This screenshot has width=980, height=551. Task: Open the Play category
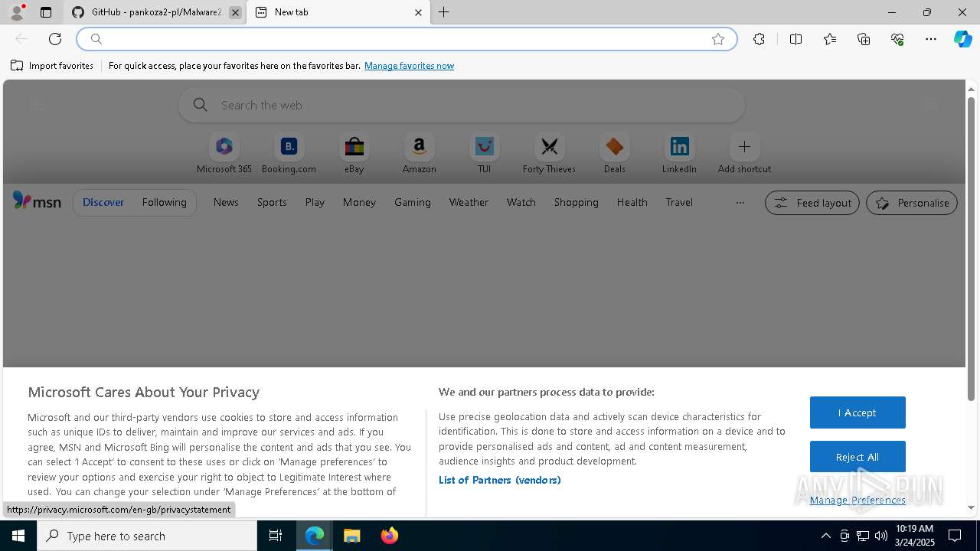(315, 202)
